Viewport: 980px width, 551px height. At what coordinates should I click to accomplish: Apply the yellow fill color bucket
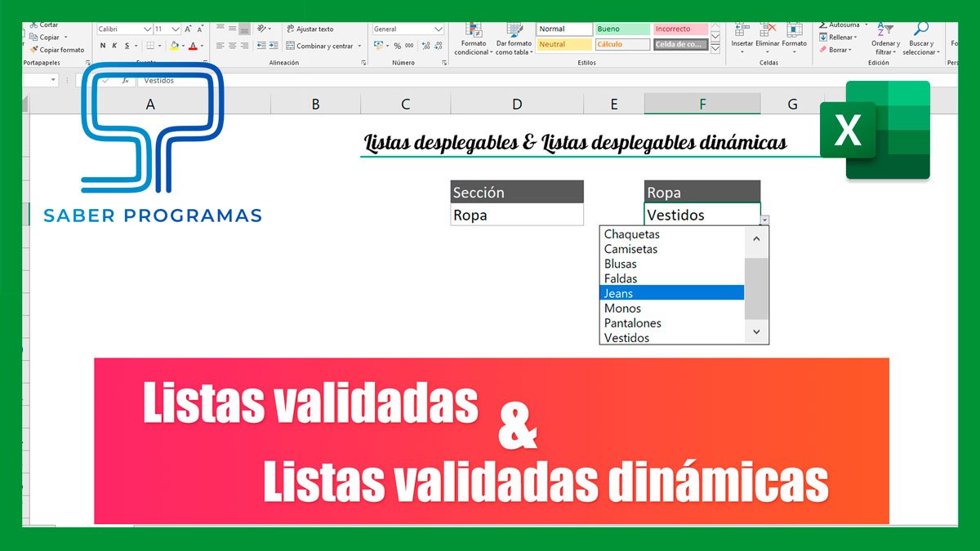click(x=174, y=46)
